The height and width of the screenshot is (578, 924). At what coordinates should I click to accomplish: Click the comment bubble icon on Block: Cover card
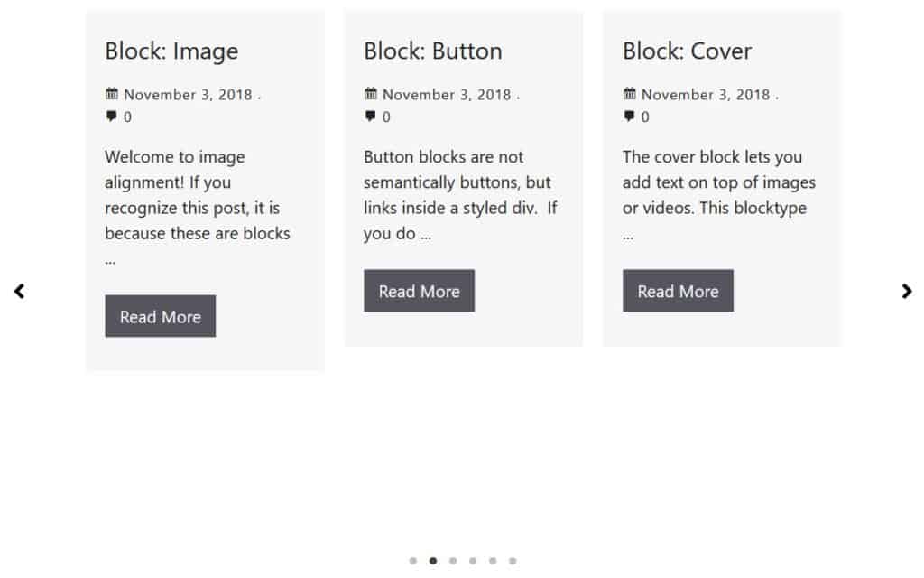click(x=629, y=116)
